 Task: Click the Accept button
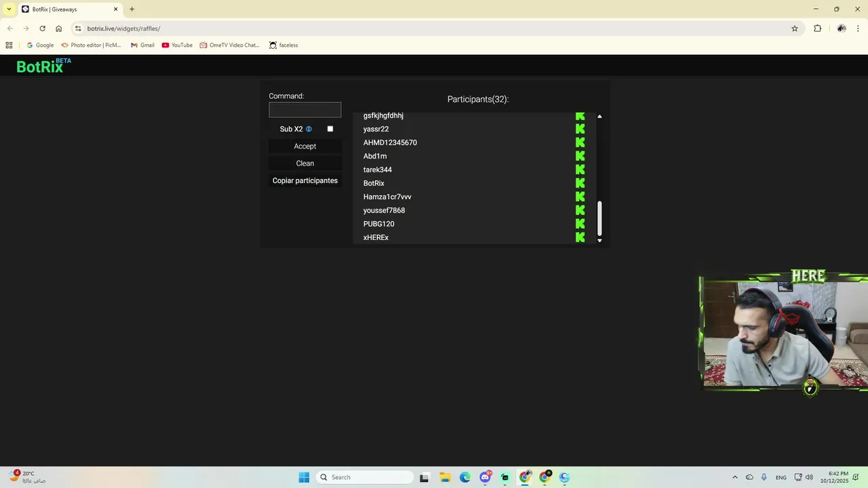(305, 146)
